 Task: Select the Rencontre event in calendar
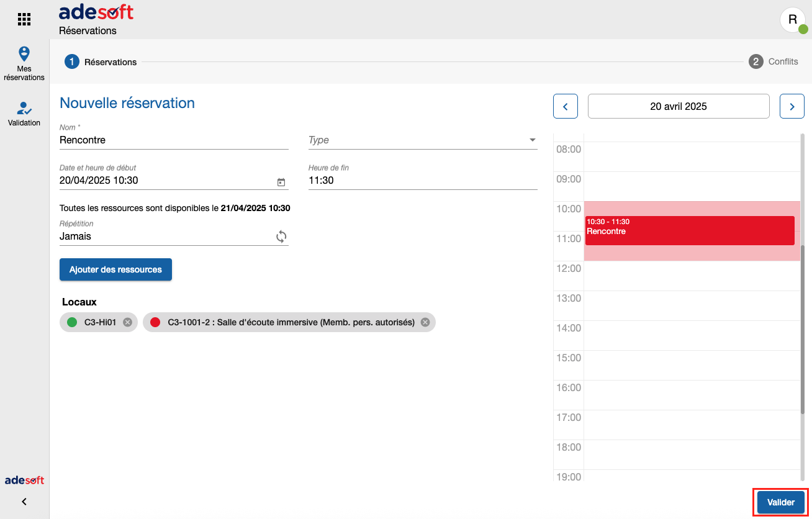click(689, 230)
